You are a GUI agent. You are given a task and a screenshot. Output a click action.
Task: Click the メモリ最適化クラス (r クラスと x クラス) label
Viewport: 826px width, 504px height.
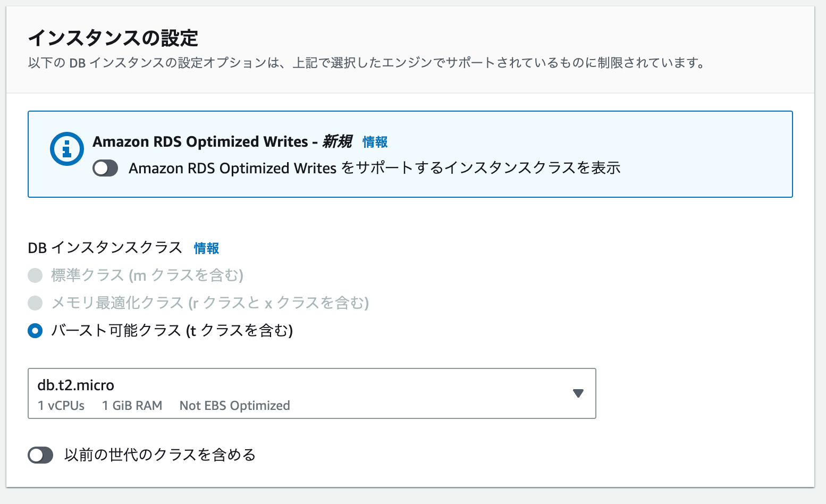209,303
